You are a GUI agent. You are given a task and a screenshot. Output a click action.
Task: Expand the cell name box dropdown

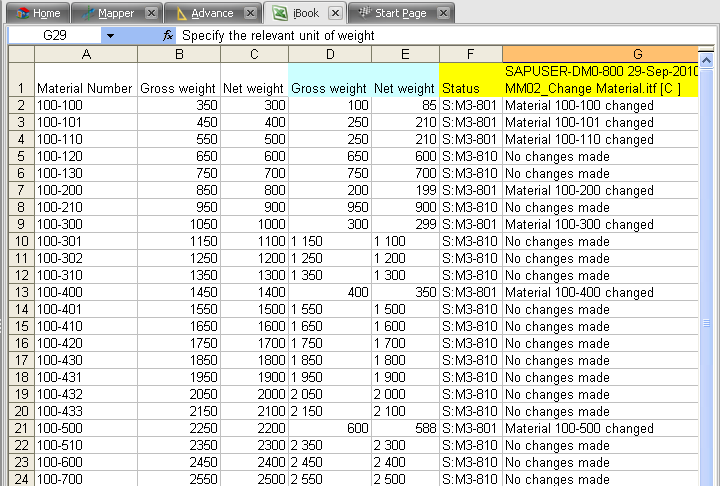(110, 36)
